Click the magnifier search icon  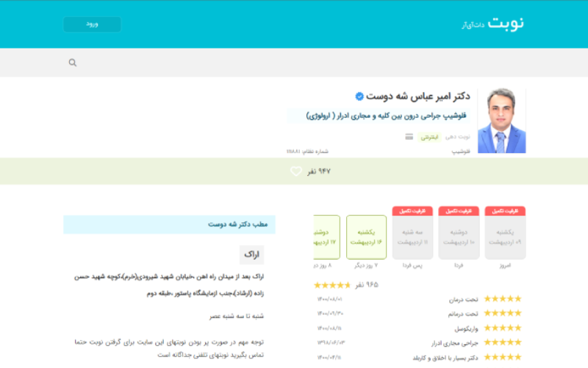[72, 63]
